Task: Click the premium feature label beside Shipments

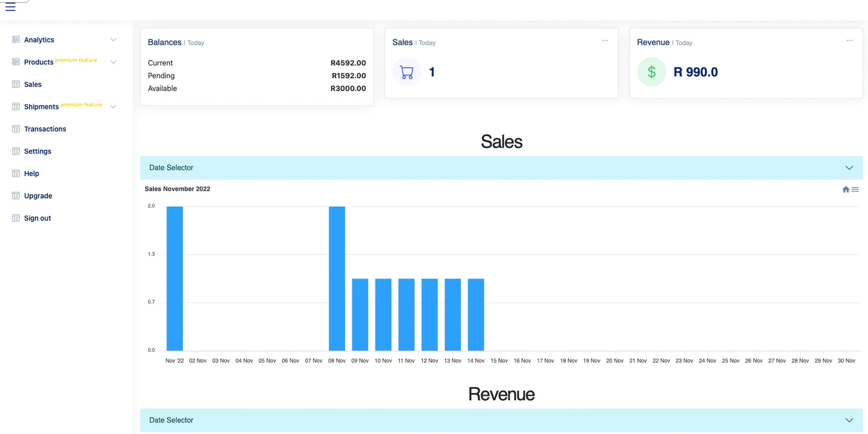Action: (x=81, y=105)
